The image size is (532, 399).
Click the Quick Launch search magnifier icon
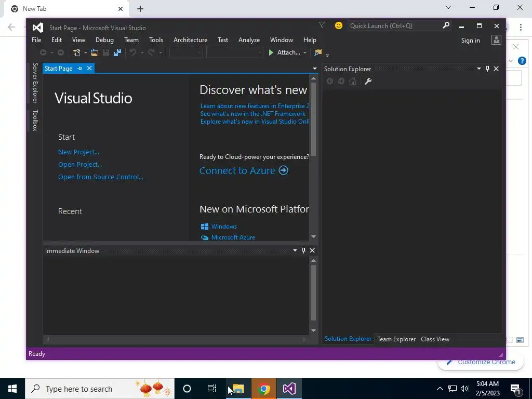click(x=446, y=25)
